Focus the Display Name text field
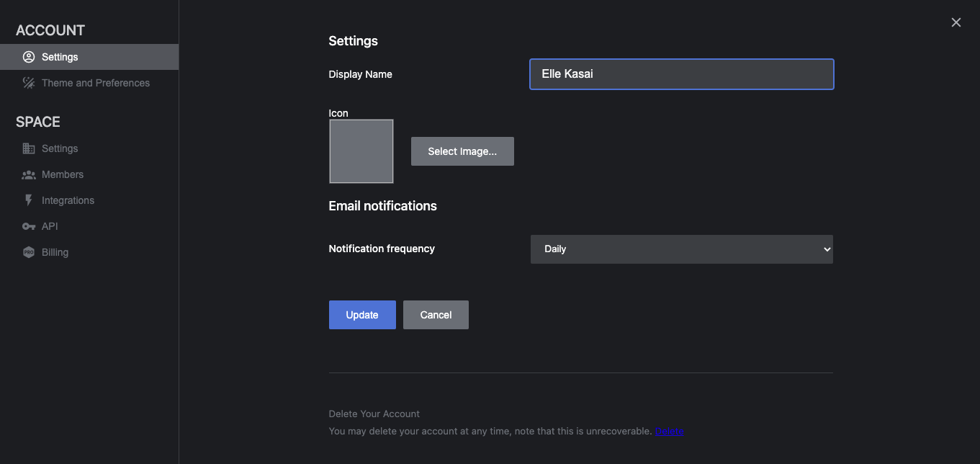 click(x=681, y=74)
